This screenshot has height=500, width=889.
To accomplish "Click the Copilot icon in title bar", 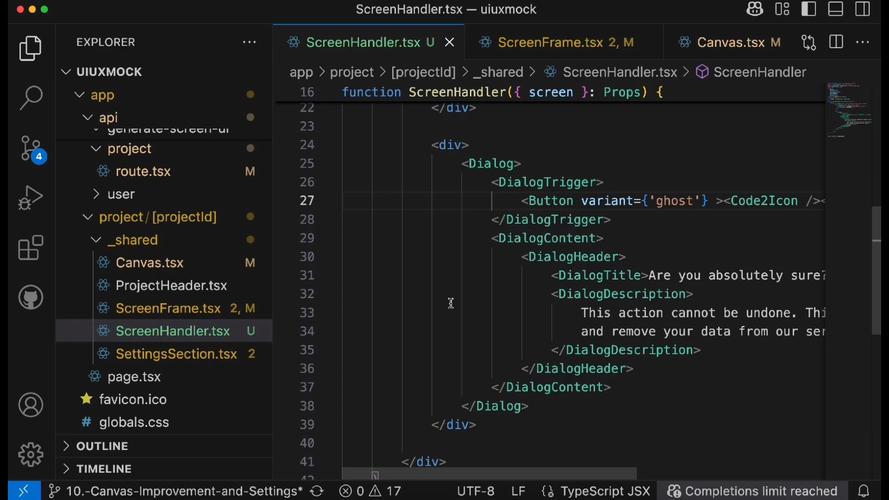I will pyautogui.click(x=755, y=10).
